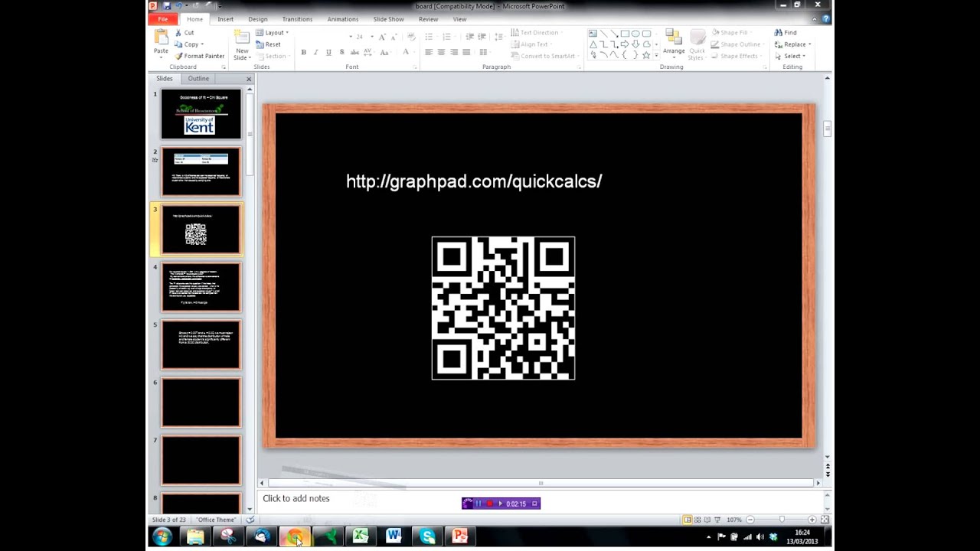980x551 pixels.
Task: Undo the last action
Action: pos(178,6)
